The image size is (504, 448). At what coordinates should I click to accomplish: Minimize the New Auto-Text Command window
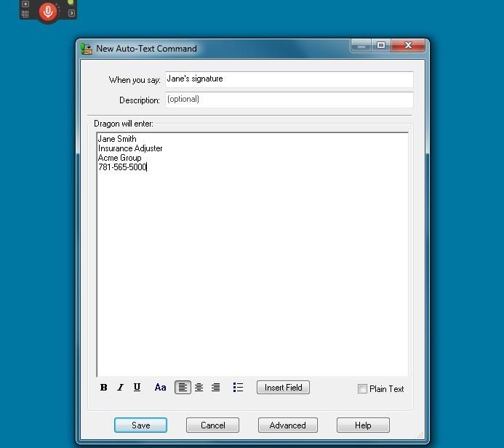[x=361, y=46]
